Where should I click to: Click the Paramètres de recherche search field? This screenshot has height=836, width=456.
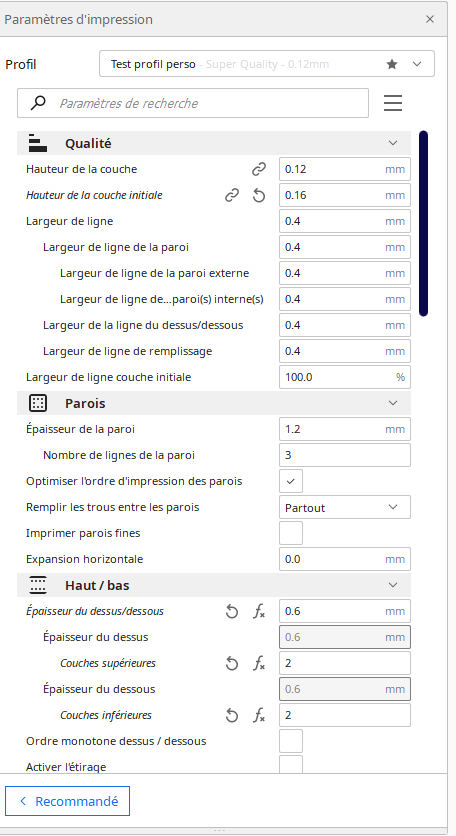point(193,103)
